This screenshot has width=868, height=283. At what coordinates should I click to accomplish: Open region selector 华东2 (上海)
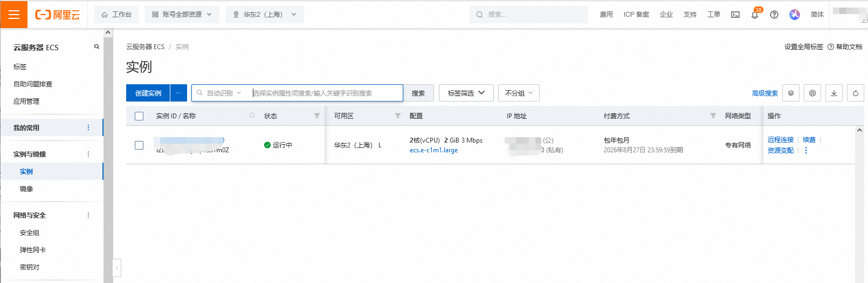pos(265,15)
